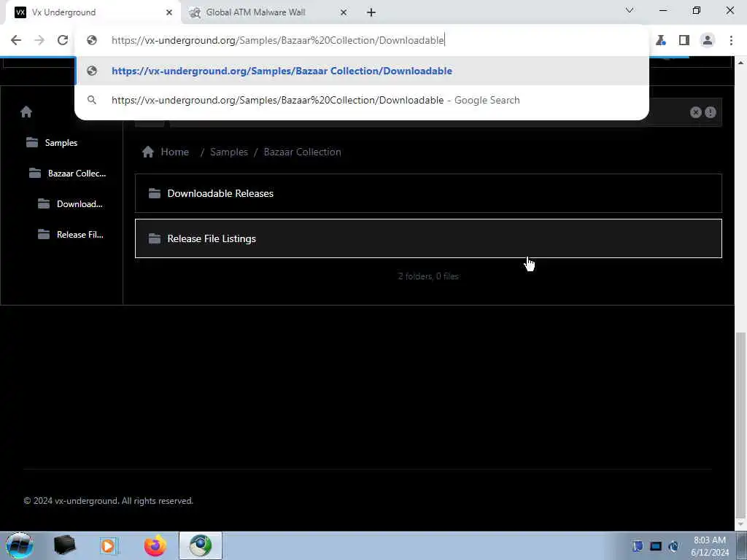Open the tab search chevron dropdown
Screen dimensions: 747x560
[x=630, y=10]
